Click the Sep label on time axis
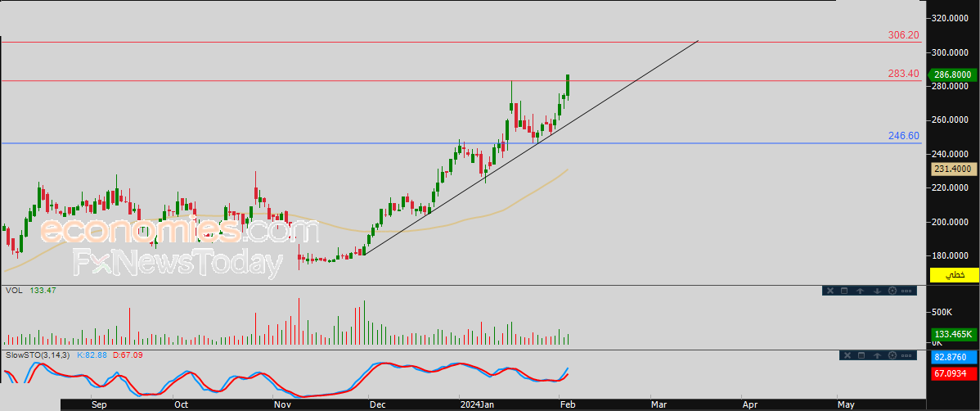Image resolution: width=980 pixels, height=411 pixels. 99,404
